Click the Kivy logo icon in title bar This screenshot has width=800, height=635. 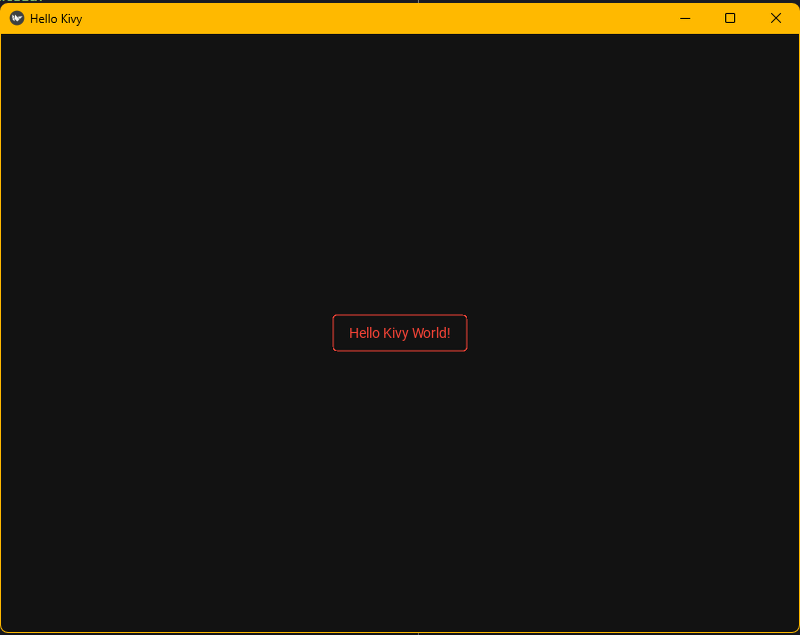(17, 18)
